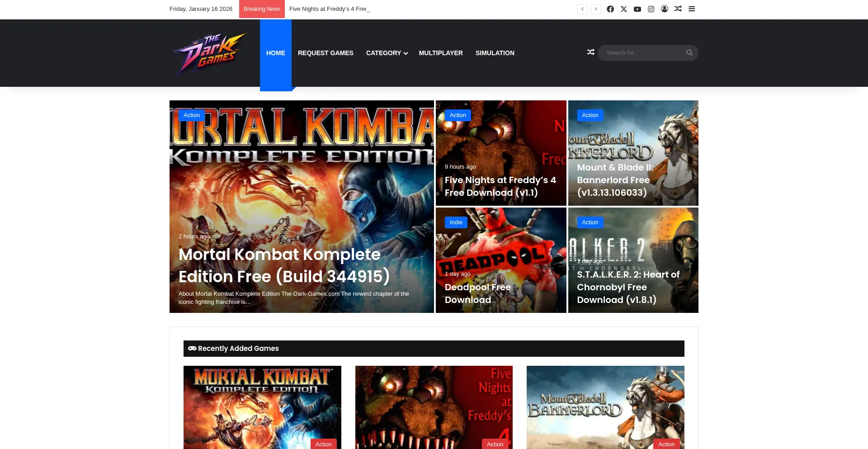Open the Multiplayer menu item

click(x=441, y=53)
